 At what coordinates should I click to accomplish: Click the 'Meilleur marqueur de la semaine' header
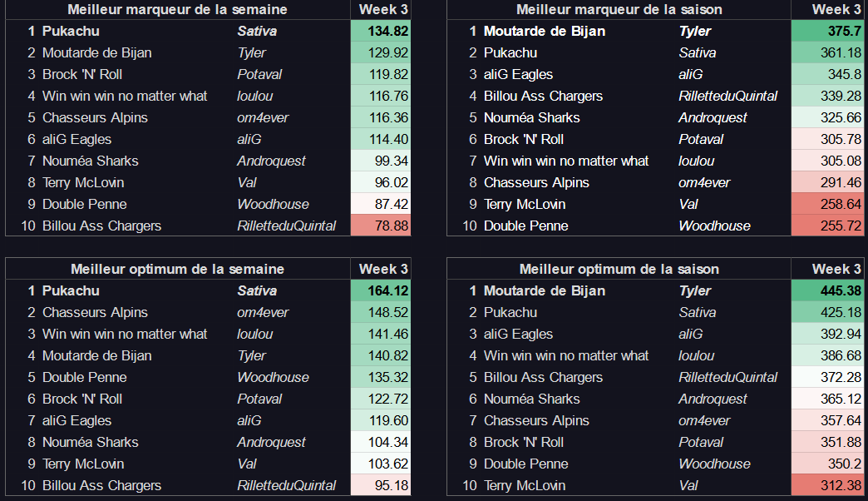[x=177, y=9]
